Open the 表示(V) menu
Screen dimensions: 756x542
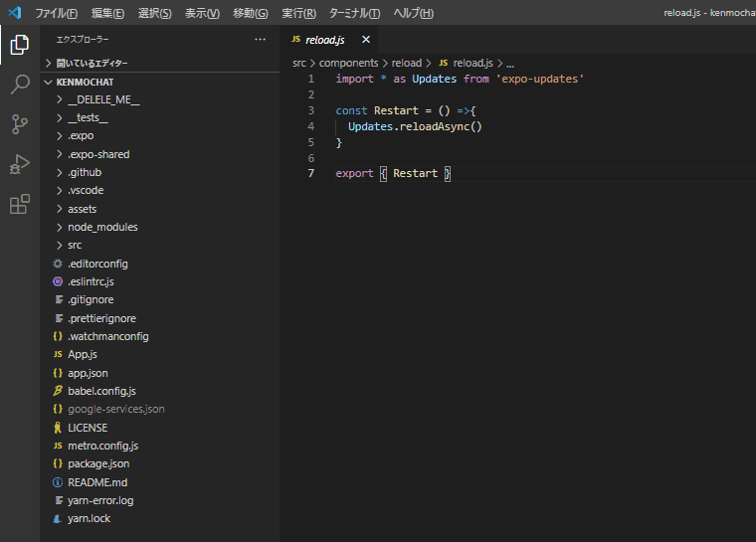pyautogui.click(x=202, y=13)
